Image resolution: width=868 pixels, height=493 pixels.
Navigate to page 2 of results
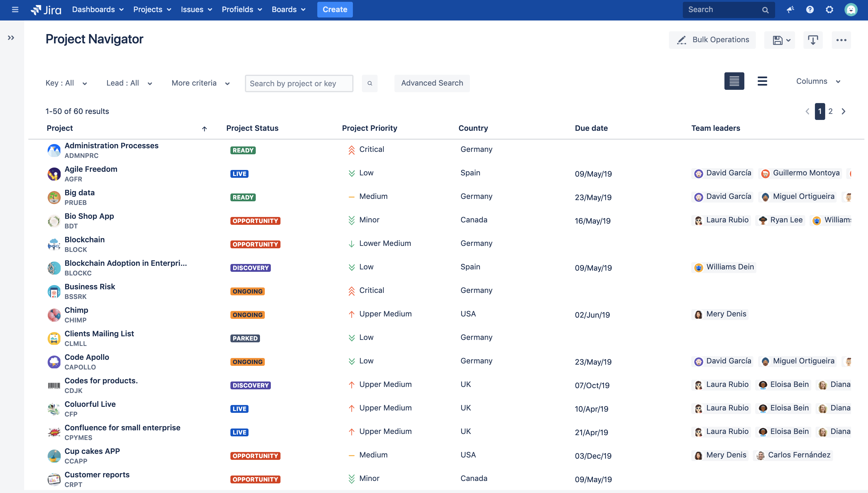(830, 111)
